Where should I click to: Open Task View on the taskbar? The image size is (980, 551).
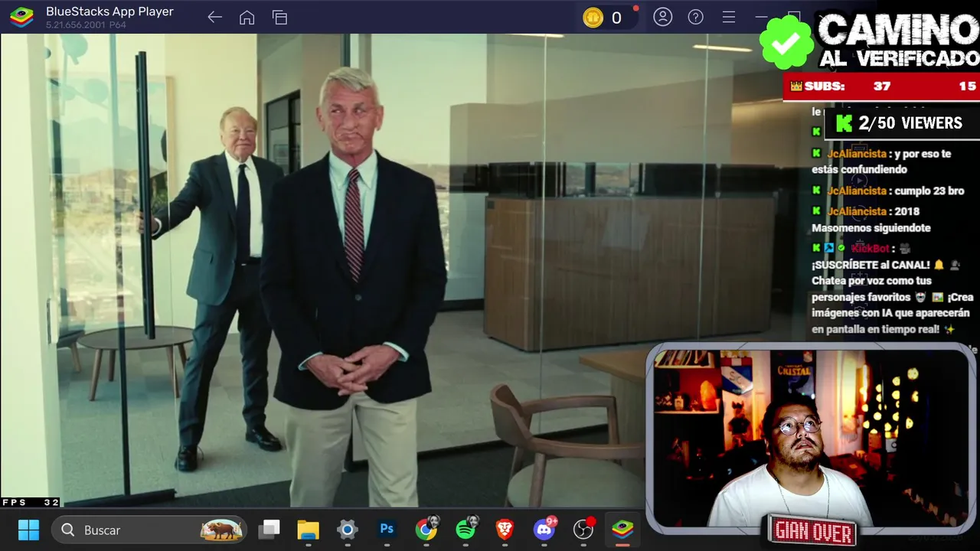point(269,530)
